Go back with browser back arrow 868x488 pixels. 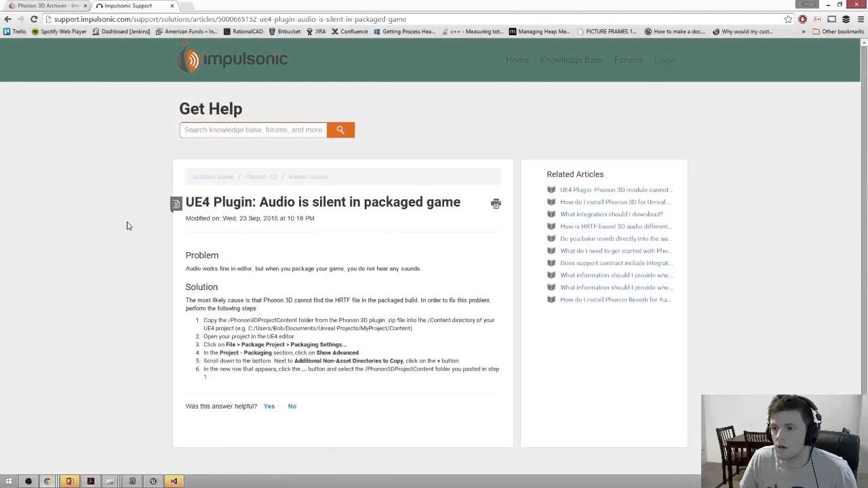[x=8, y=19]
